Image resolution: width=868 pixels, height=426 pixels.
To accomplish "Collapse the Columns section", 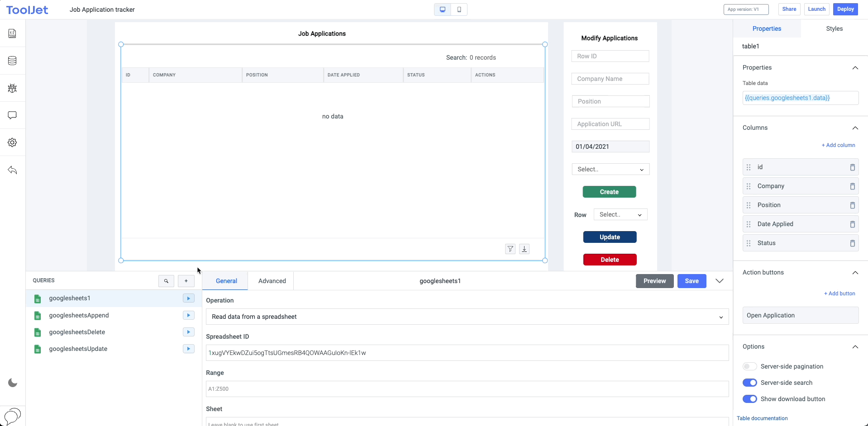I will (855, 128).
